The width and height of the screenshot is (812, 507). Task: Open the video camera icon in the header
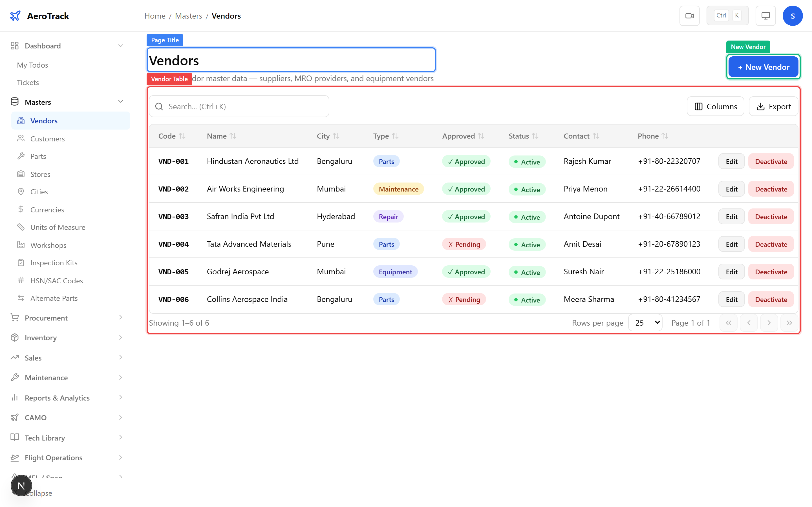point(690,15)
